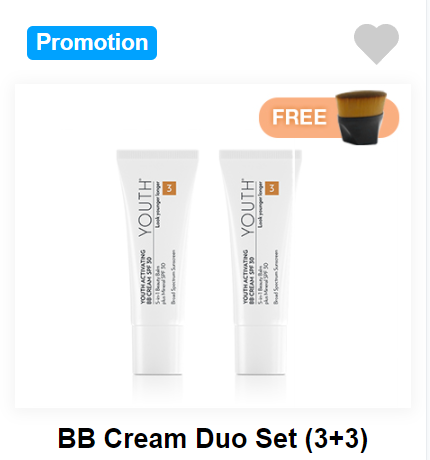Add product to wishlist with heart icon
Screen dimensions: 430x460
pyautogui.click(x=376, y=44)
